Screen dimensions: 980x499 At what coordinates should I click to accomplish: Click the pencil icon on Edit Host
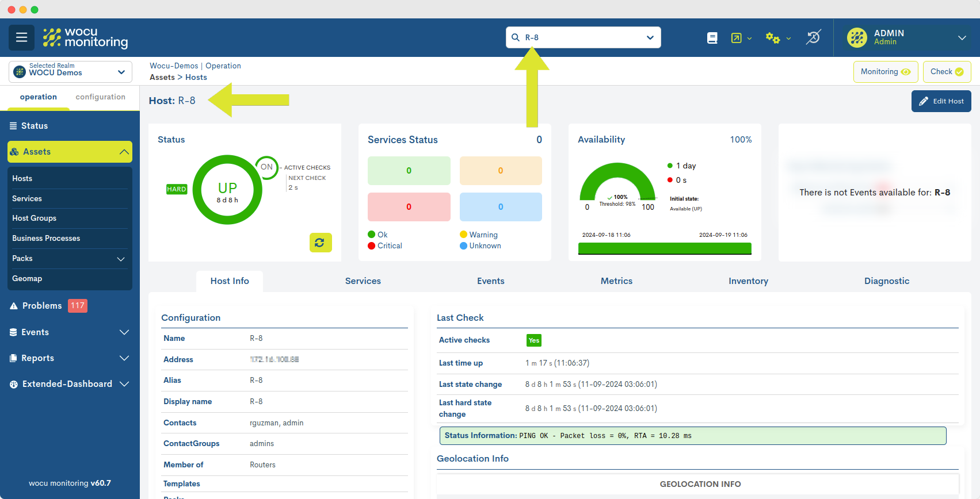(x=924, y=101)
